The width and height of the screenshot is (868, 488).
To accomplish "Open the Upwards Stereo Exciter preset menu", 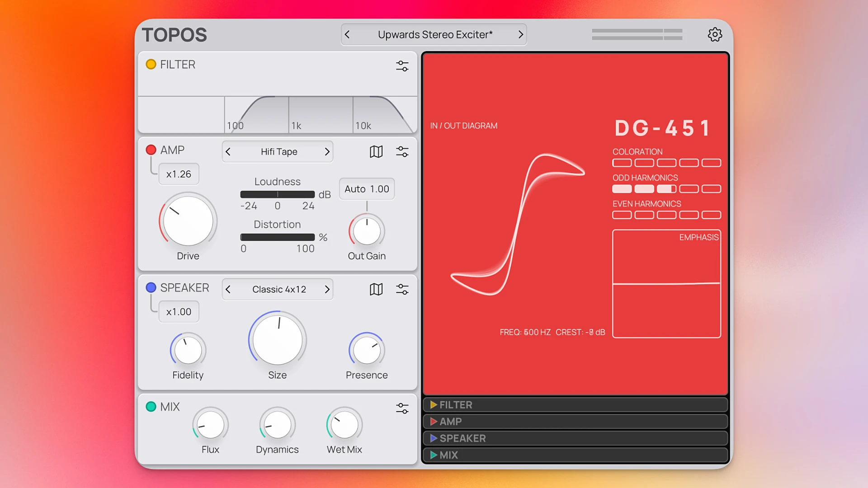I will coord(434,34).
